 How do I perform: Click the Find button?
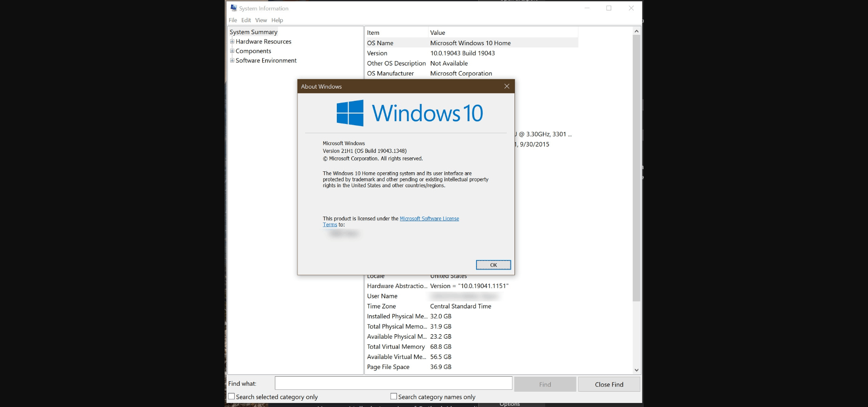[545, 384]
